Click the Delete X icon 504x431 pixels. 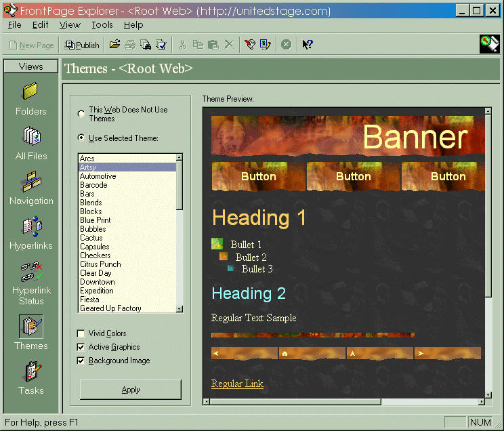[x=229, y=45]
